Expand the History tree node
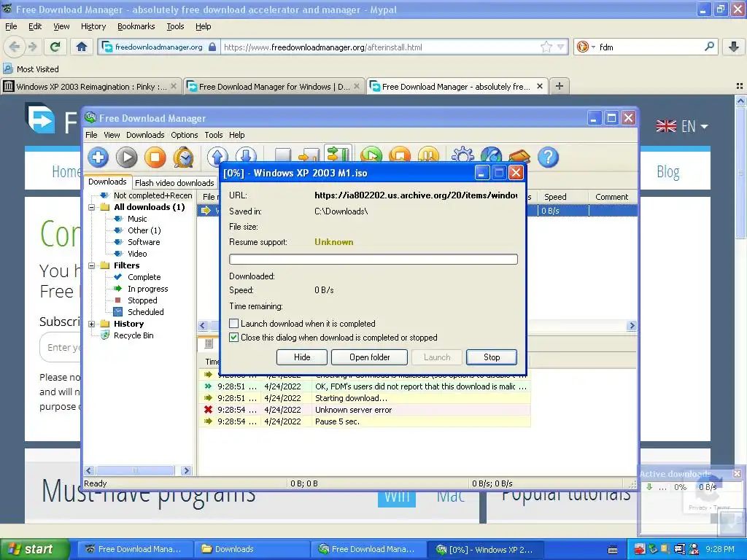 (x=91, y=324)
